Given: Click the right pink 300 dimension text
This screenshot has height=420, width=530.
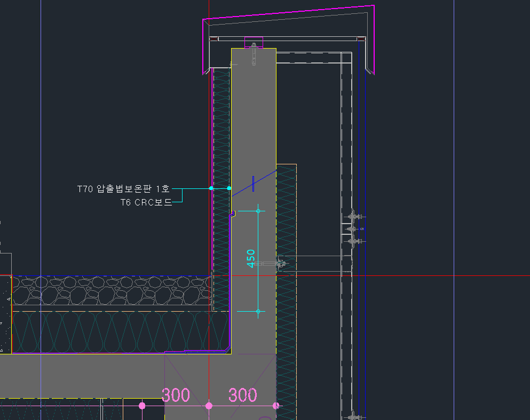Looking at the screenshot, I should (x=243, y=395).
